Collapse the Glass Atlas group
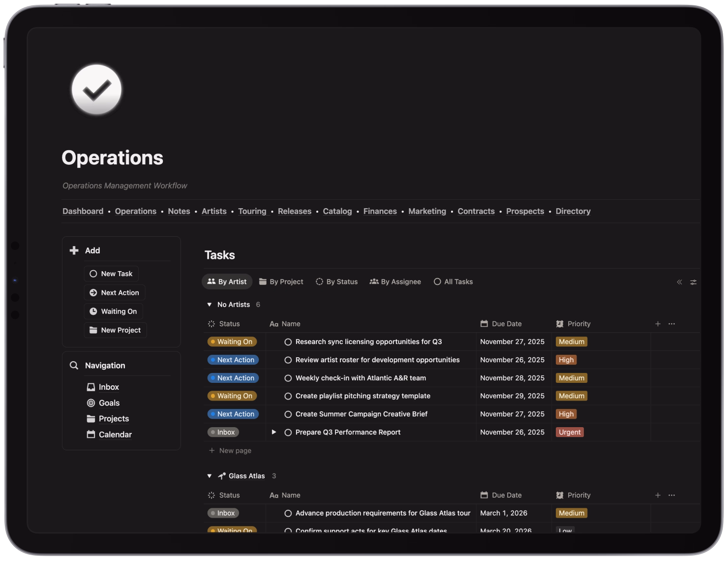The width and height of the screenshot is (728, 561). 210,476
